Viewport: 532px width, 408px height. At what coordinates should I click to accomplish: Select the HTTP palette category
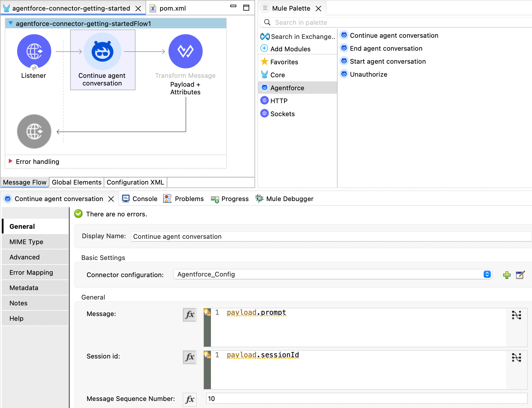pos(298,101)
